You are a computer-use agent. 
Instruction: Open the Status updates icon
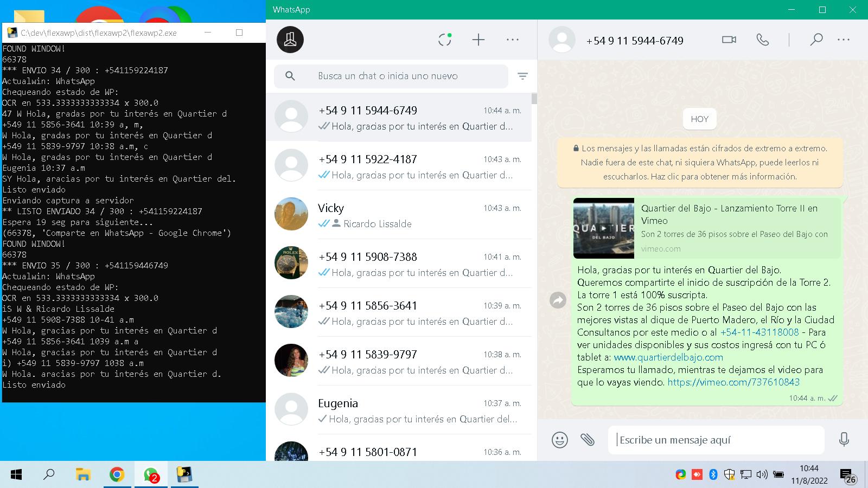pyautogui.click(x=445, y=40)
